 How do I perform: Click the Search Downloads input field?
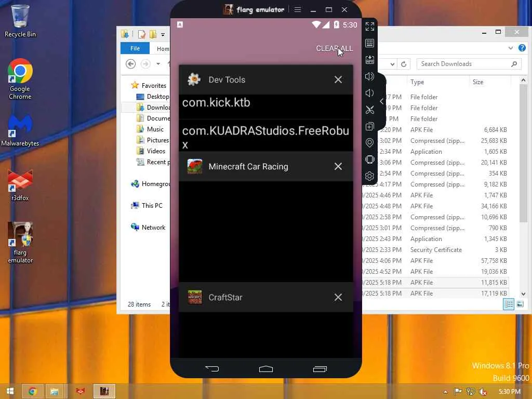pyautogui.click(x=469, y=64)
